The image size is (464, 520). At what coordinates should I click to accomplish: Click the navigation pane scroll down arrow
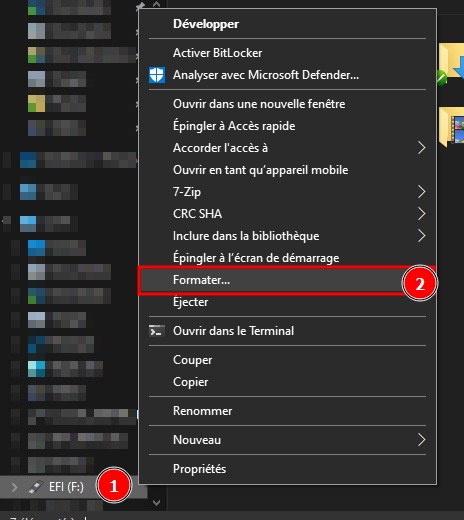pyautogui.click(x=156, y=502)
